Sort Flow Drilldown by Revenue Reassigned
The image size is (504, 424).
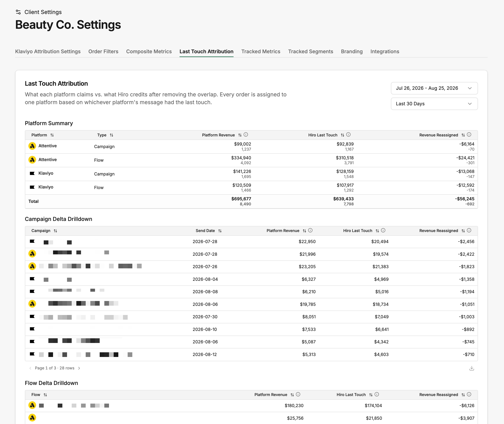click(x=463, y=395)
